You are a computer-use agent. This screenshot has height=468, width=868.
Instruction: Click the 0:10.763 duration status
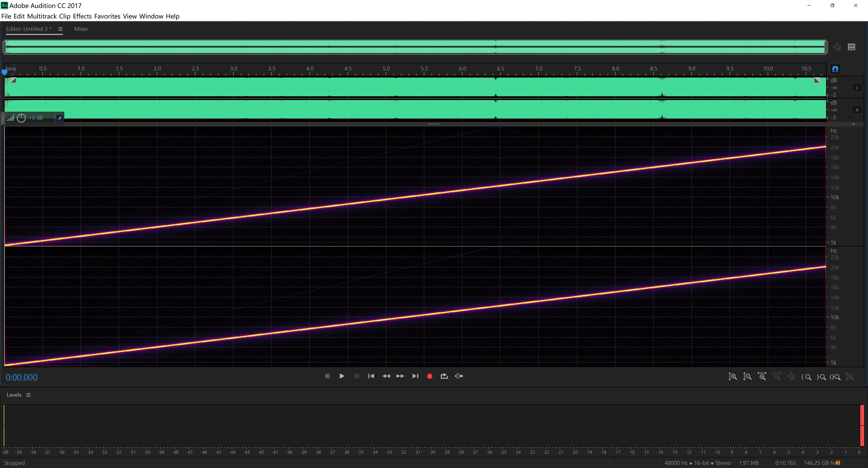click(785, 463)
